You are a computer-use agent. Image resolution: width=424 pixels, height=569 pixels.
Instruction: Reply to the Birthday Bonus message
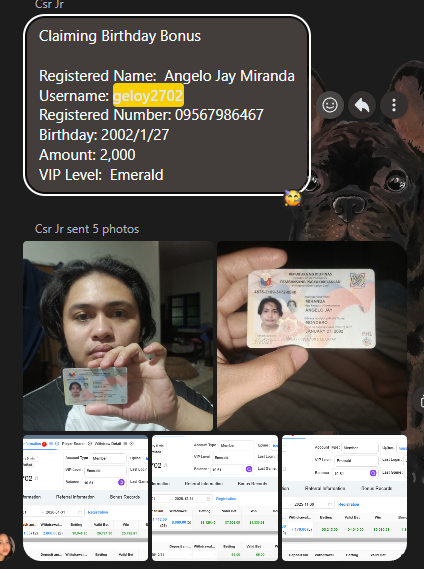(x=362, y=105)
